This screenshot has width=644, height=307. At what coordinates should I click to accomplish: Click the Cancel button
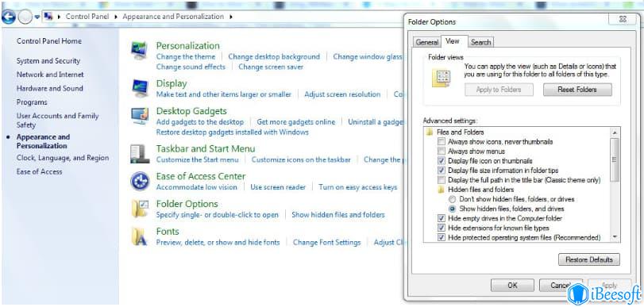coord(561,286)
